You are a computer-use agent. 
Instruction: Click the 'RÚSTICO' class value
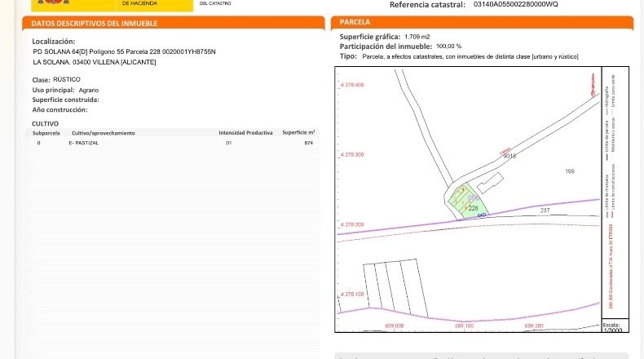[67, 79]
